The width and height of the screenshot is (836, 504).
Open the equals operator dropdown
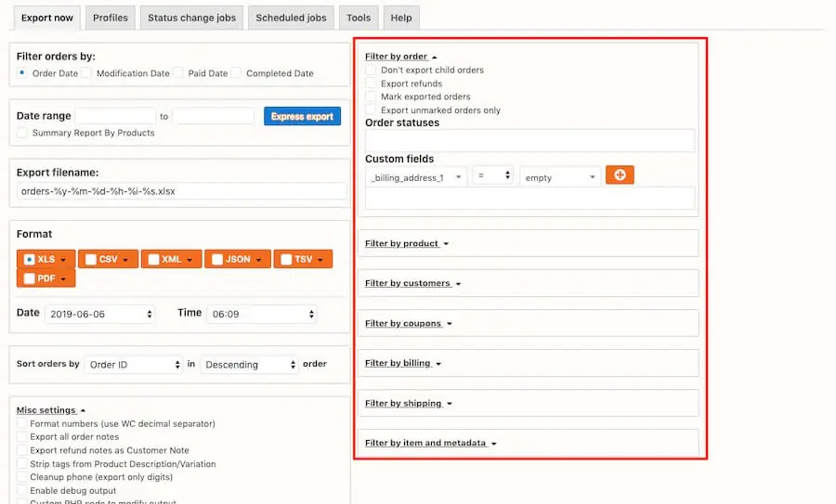tap(493, 175)
